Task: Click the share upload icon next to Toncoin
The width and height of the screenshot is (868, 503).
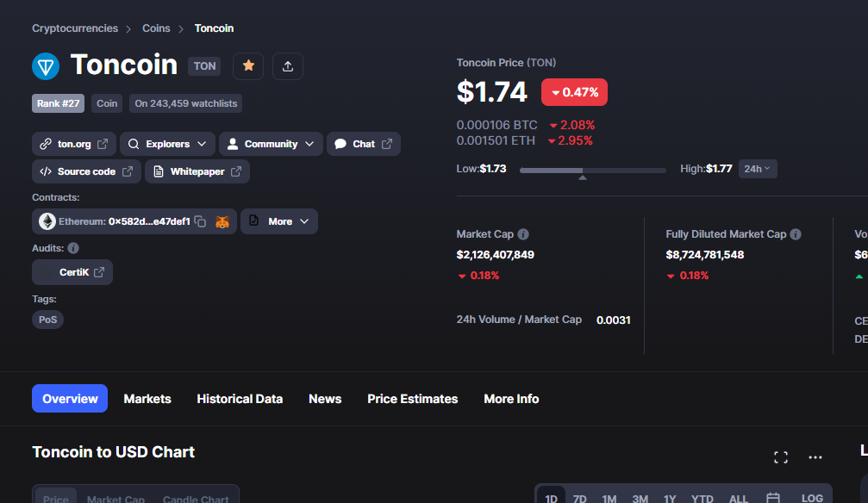Action: pyautogui.click(x=287, y=65)
